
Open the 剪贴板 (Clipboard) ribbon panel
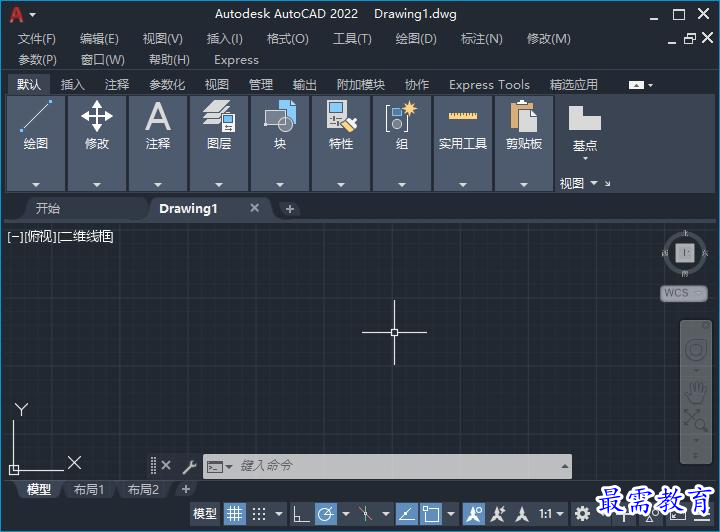[x=524, y=143]
